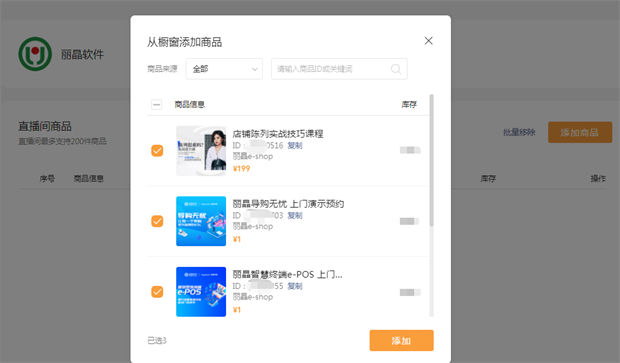Viewport: 620px width, 363px height.
Task: Uncheck the 店铺陈列实战技巧课程 checkbox
Action: (157, 151)
